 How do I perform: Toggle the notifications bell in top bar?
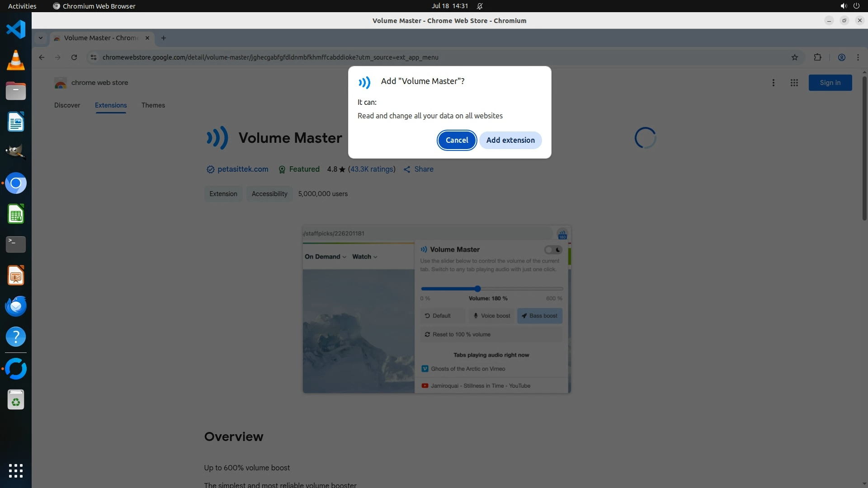[480, 6]
